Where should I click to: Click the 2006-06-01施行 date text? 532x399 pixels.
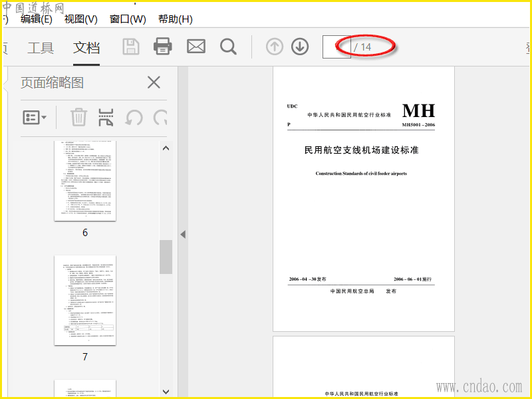click(412, 279)
